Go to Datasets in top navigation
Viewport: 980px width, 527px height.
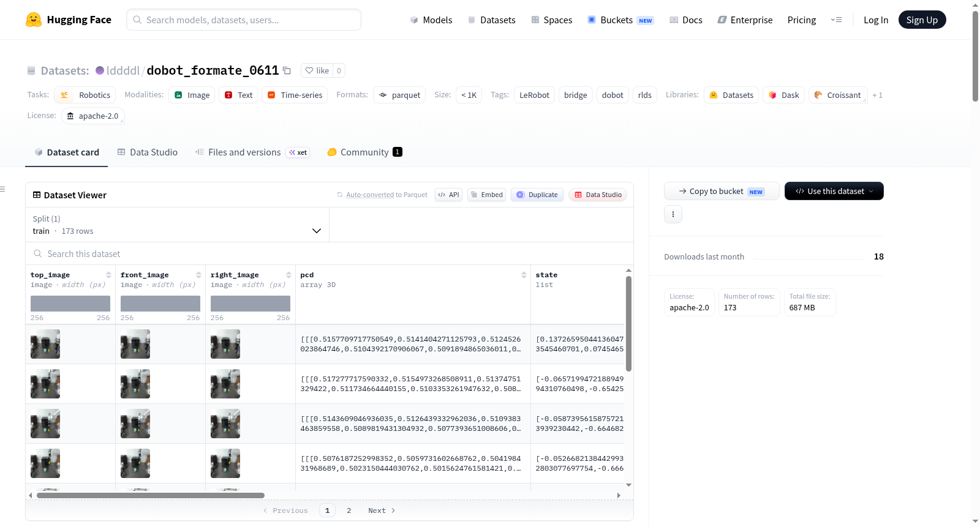[x=491, y=20]
